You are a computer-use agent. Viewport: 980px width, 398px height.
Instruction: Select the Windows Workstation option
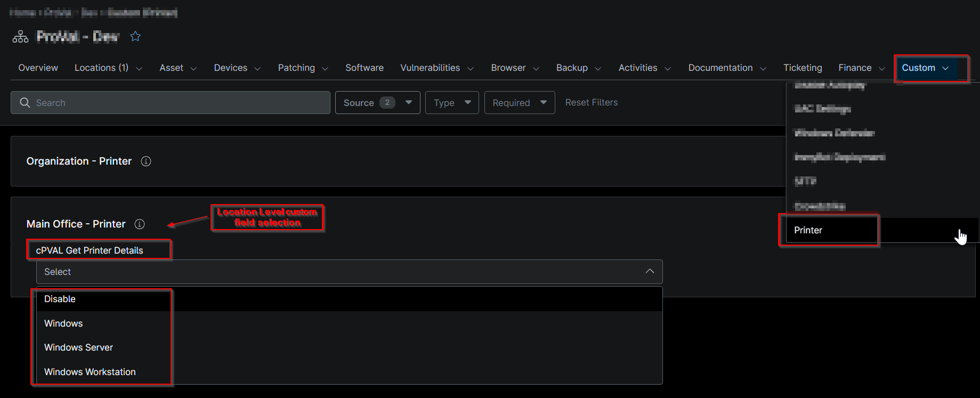click(349, 372)
